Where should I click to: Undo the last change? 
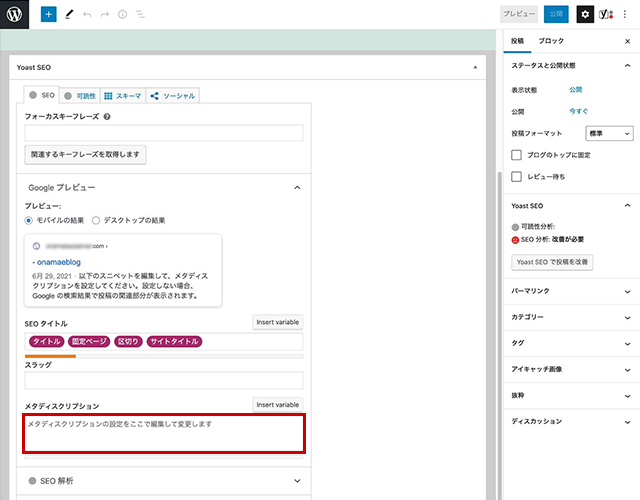[x=87, y=14]
